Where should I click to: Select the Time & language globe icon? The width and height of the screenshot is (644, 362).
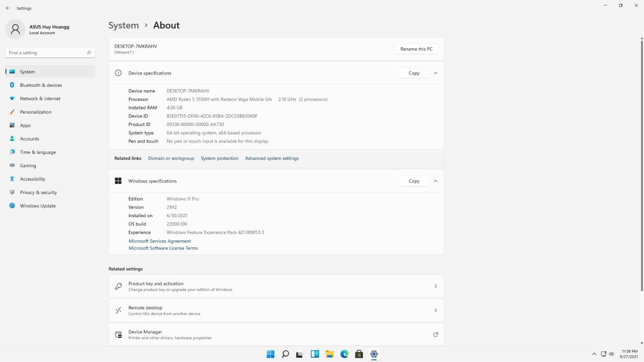(12, 152)
